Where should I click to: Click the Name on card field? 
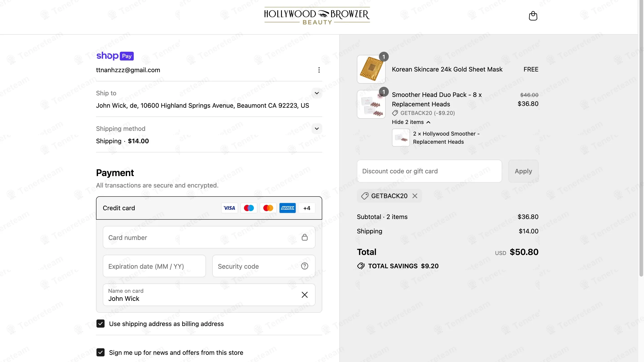(209, 295)
